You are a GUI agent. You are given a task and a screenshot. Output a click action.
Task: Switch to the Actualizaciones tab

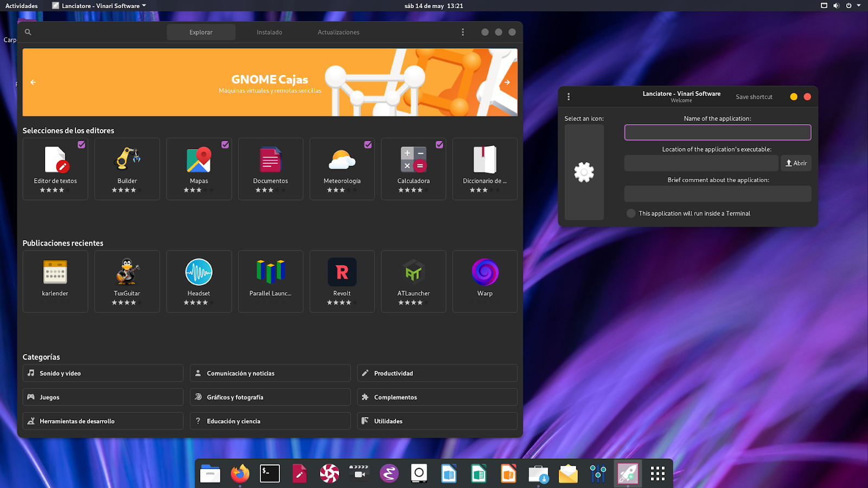click(x=339, y=32)
